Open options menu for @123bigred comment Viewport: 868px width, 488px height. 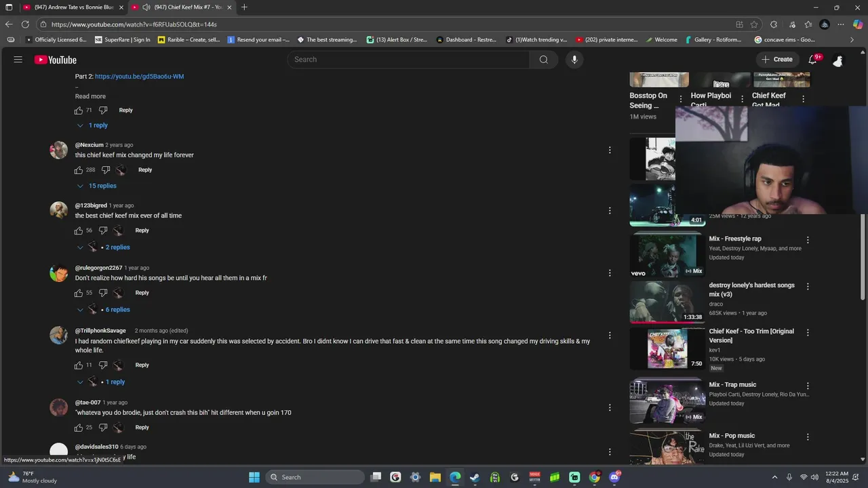coord(610,211)
